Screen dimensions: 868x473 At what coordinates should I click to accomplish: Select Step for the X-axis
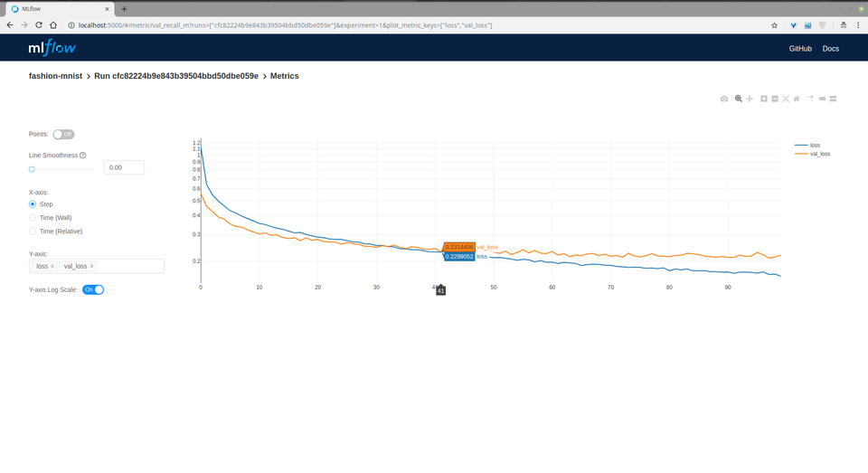tap(33, 204)
